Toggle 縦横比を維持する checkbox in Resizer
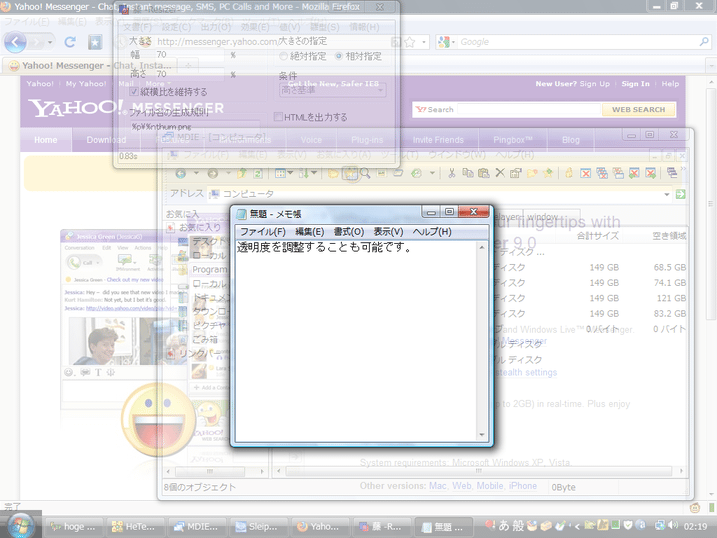Image resolution: width=717 pixels, height=538 pixels. pos(134,92)
